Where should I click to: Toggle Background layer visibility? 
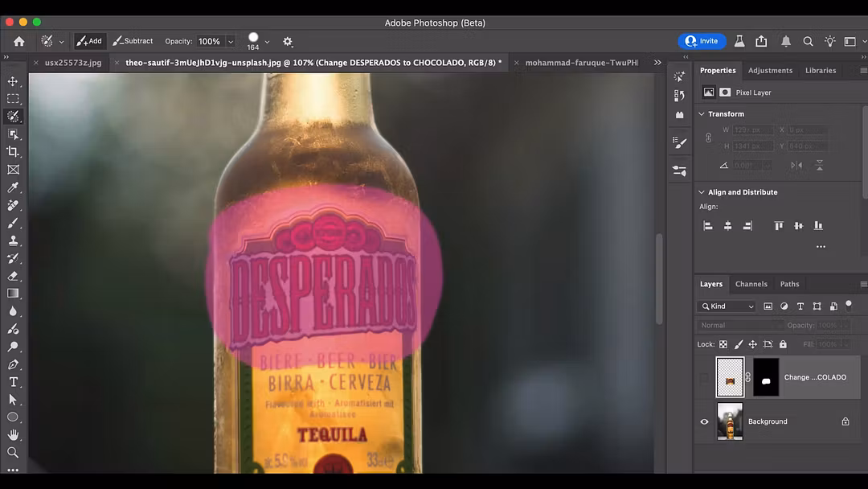(x=704, y=421)
